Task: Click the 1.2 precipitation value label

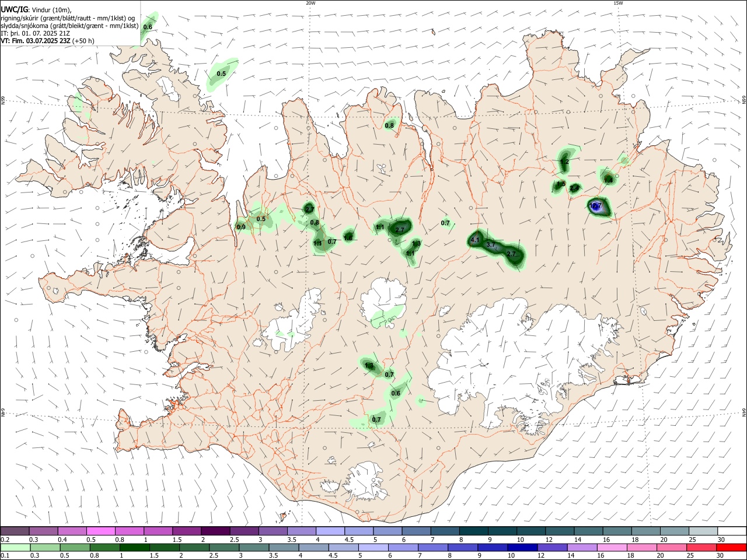Action: tap(564, 162)
